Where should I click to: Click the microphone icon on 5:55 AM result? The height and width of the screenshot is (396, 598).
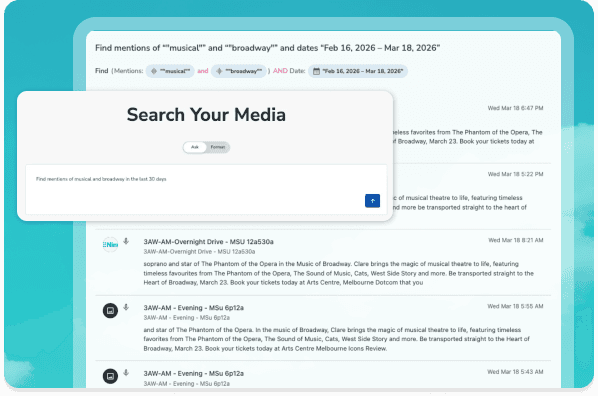click(x=126, y=307)
